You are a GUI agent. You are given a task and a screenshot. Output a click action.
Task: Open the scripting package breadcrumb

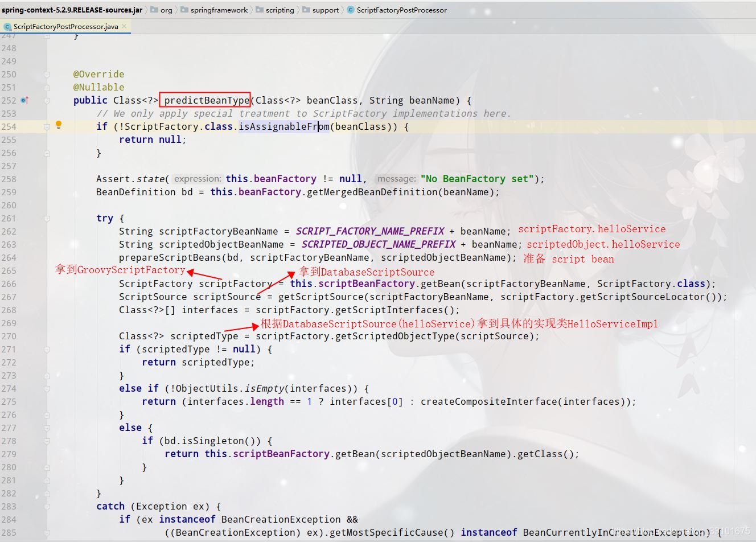coord(280,10)
